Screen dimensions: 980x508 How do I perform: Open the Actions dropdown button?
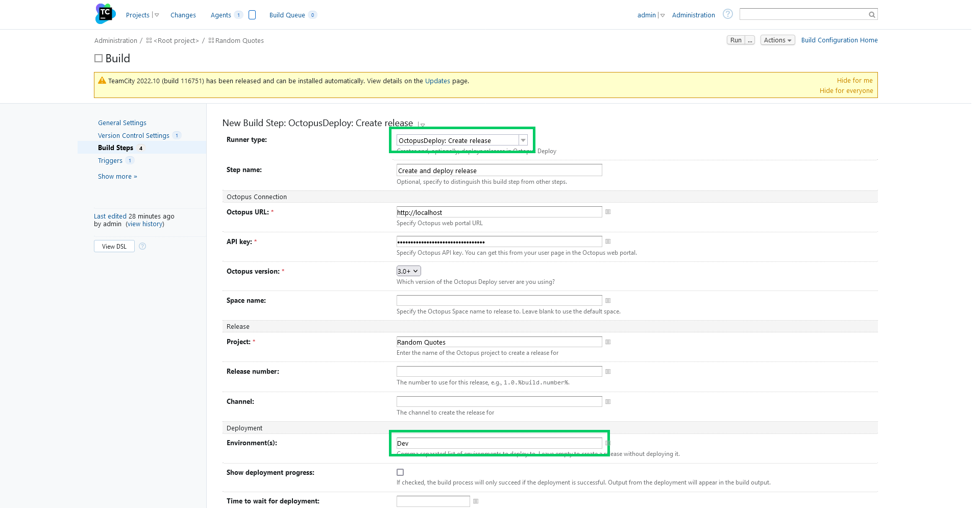tap(777, 40)
